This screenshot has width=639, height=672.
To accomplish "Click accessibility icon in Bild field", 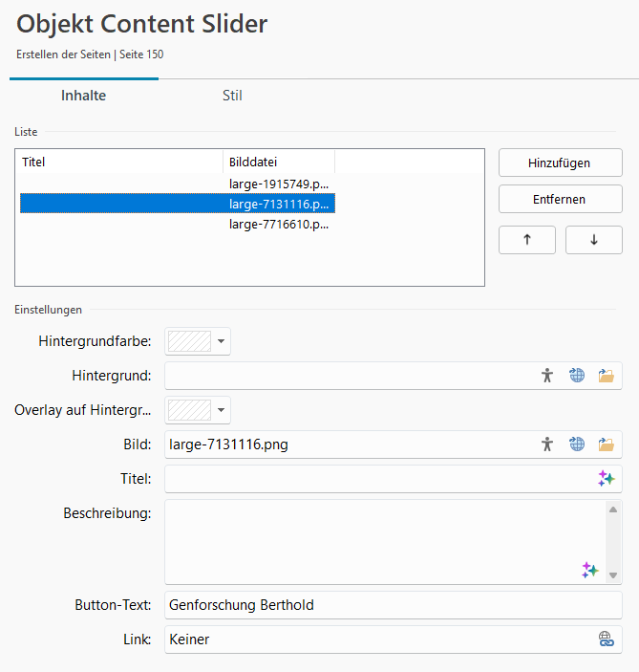I will click(547, 444).
